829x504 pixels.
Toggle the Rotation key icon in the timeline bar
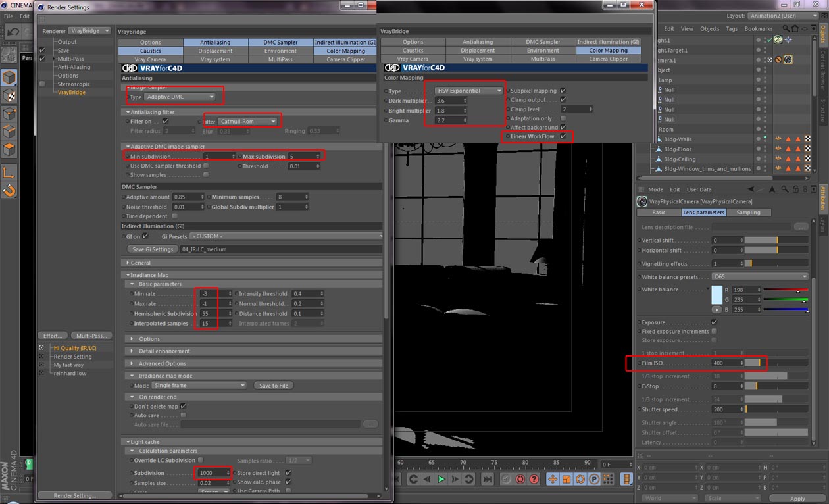tap(579, 479)
